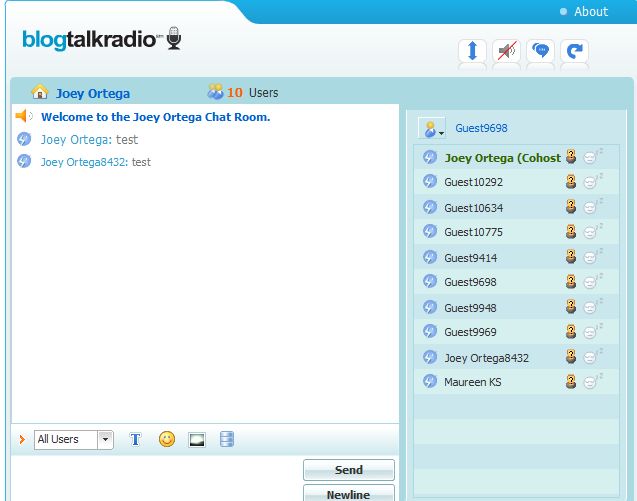This screenshot has width=637, height=501.
Task: Click the chat status icon beside Guest9948
Action: click(x=429, y=307)
